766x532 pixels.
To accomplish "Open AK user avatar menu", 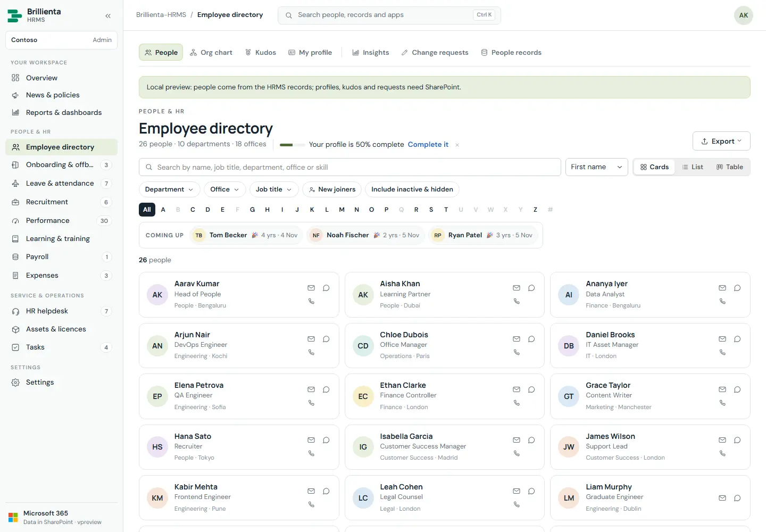I will click(744, 15).
